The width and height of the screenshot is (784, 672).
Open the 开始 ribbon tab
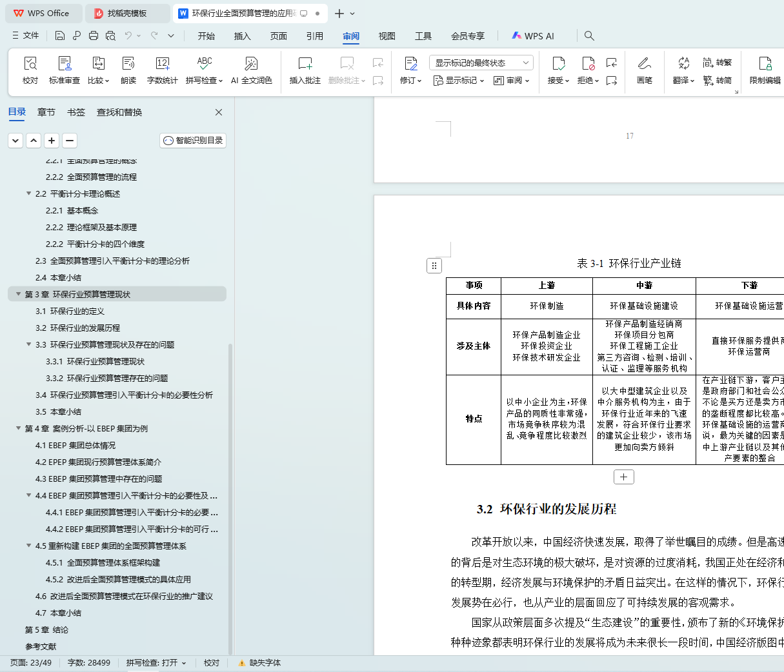[206, 36]
